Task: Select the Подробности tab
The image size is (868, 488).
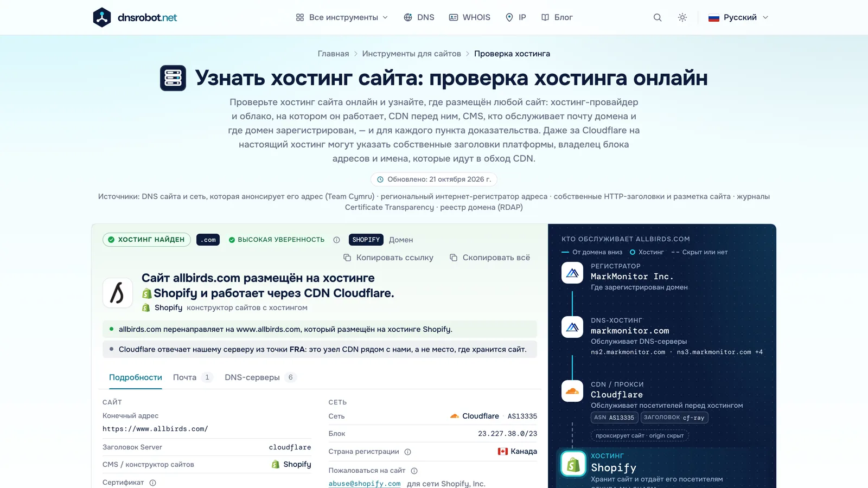Action: (x=136, y=377)
